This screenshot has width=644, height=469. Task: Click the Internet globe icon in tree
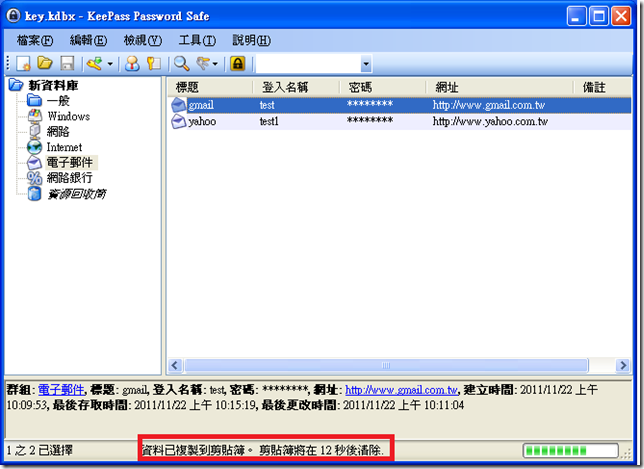coord(34,147)
